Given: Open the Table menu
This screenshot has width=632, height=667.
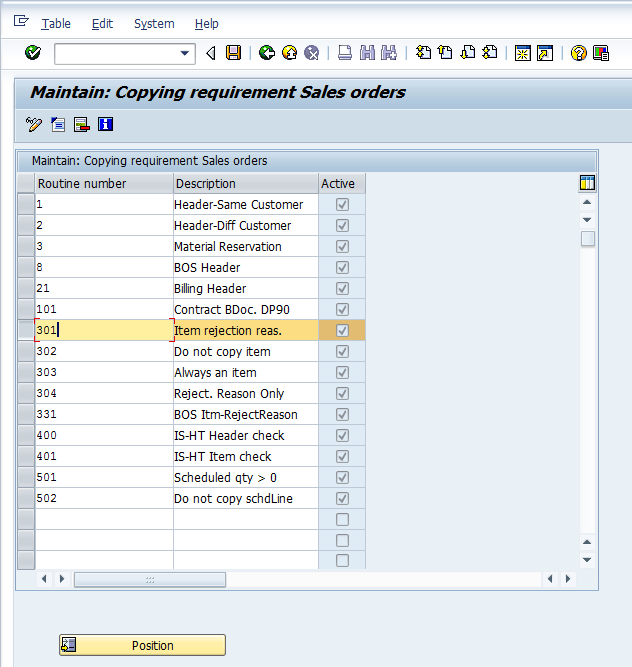Looking at the screenshot, I should (55, 23).
